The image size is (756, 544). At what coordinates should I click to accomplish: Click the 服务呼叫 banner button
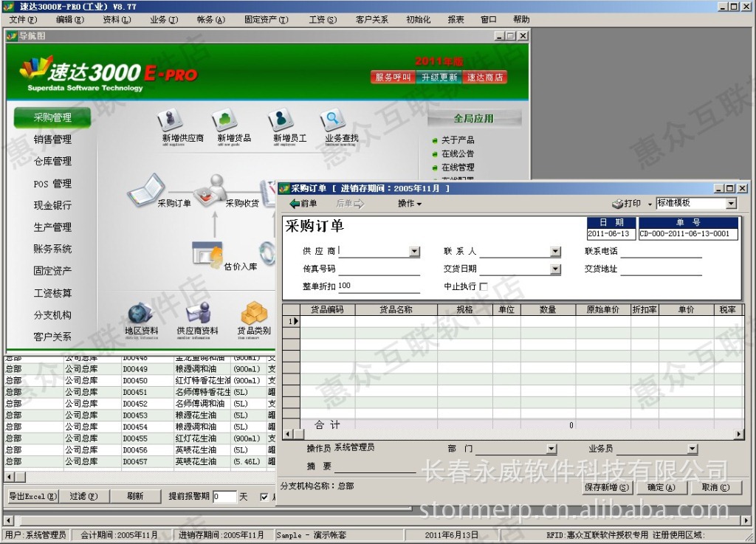[393, 77]
